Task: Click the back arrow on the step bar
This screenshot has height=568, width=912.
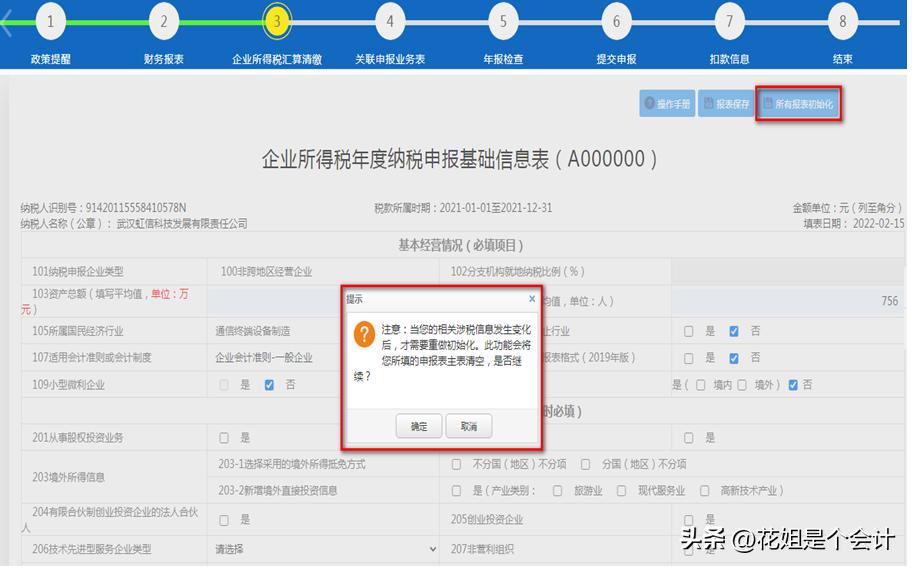Action: point(7,23)
